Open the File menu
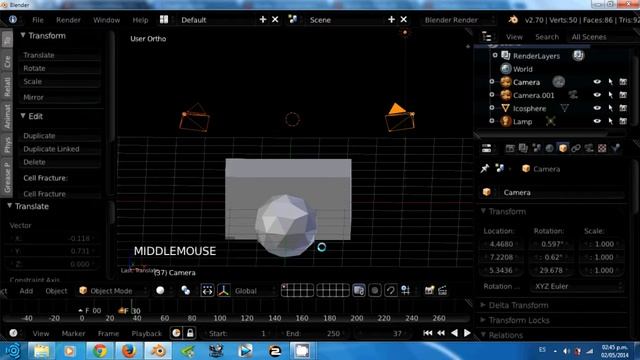This screenshot has height=360, width=640. pyautogui.click(x=38, y=20)
